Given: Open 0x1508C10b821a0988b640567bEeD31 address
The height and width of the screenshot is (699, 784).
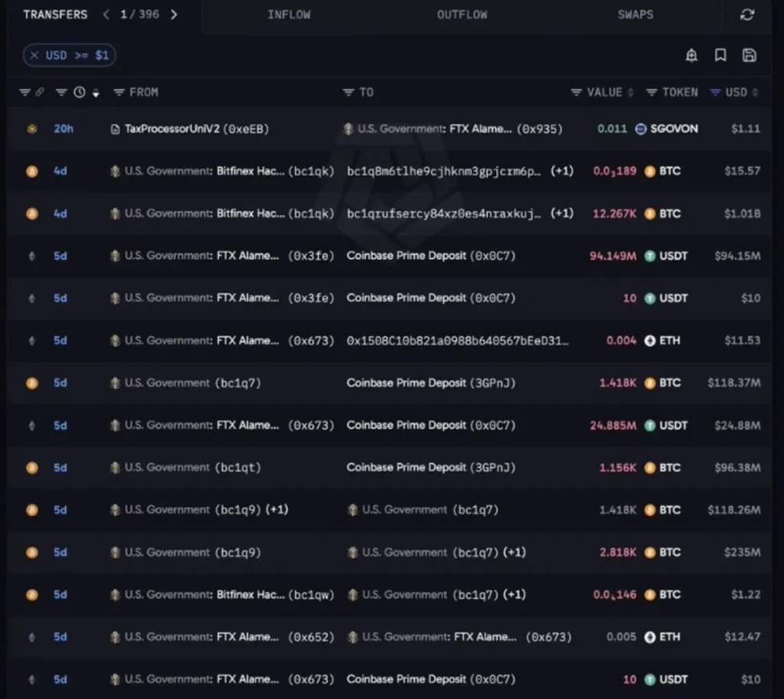Looking at the screenshot, I should pyautogui.click(x=458, y=341).
